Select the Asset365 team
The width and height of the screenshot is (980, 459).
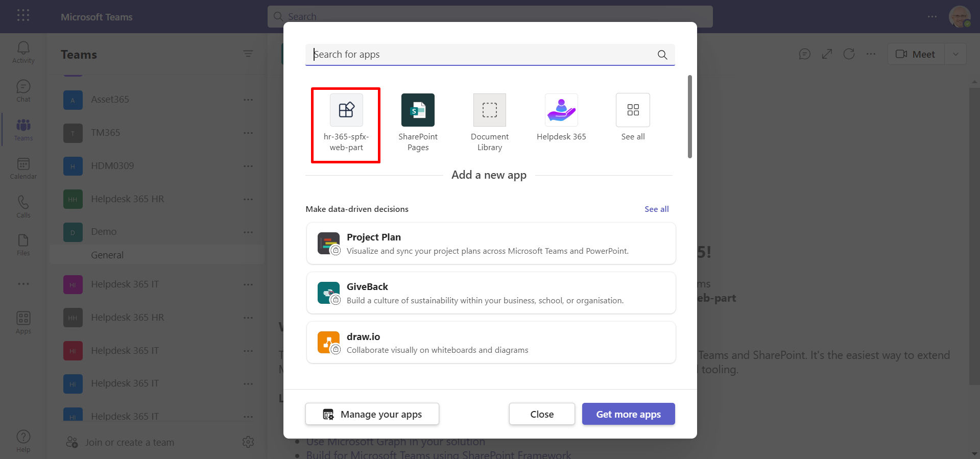(x=157, y=100)
